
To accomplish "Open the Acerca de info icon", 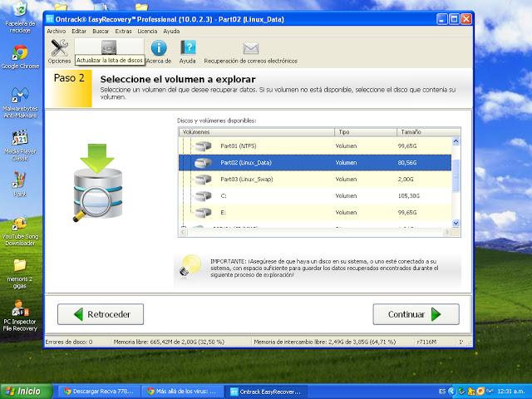I will 158,48.
